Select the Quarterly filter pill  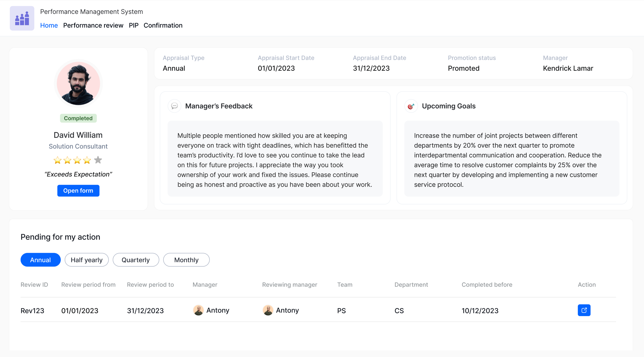[x=136, y=260]
